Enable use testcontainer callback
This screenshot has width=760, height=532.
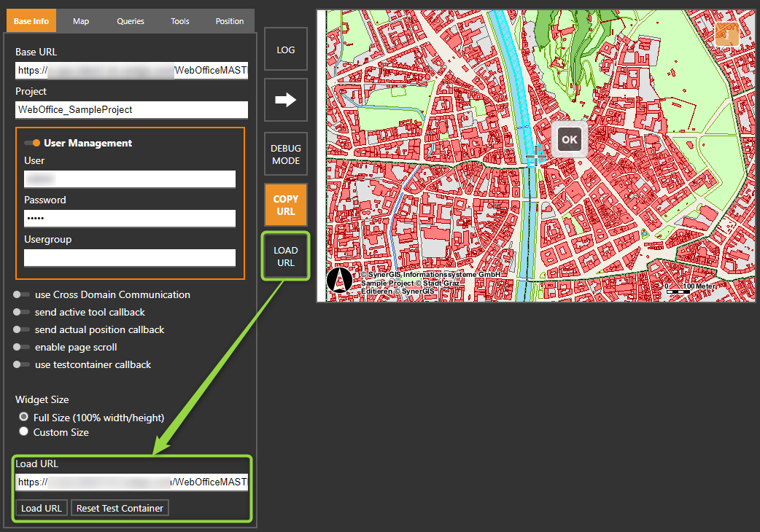(23, 364)
